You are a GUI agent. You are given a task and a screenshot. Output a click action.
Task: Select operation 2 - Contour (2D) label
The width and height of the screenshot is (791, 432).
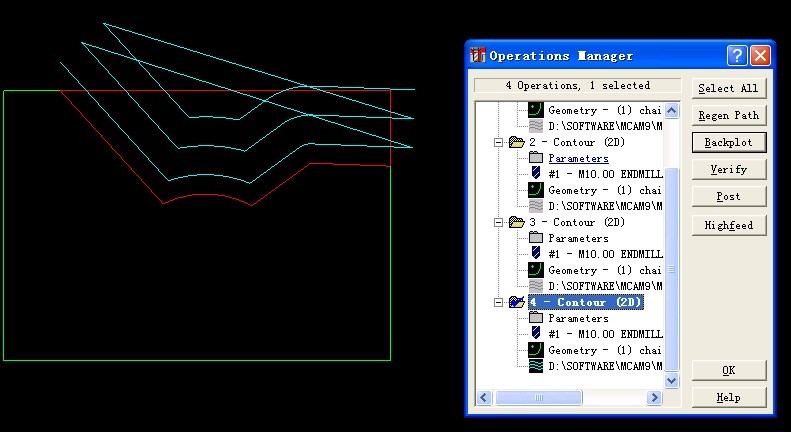pos(577,142)
